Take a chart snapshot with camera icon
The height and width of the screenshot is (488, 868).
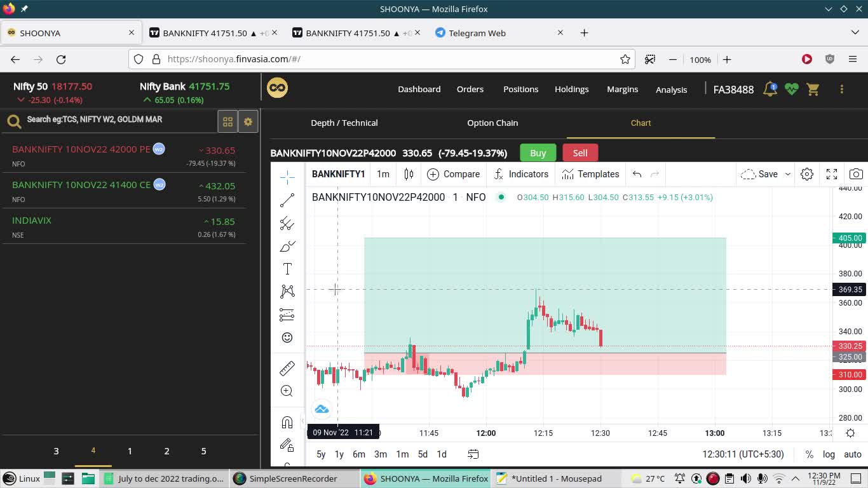click(856, 174)
